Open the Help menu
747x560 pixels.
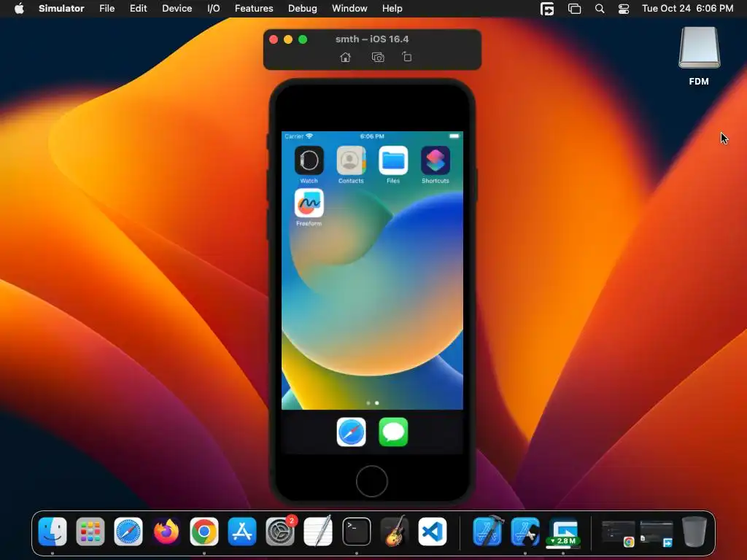(x=392, y=9)
